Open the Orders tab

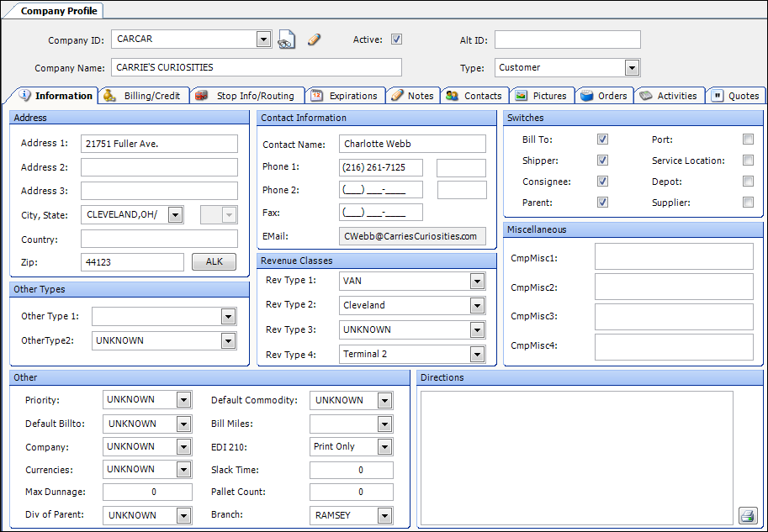(604, 96)
